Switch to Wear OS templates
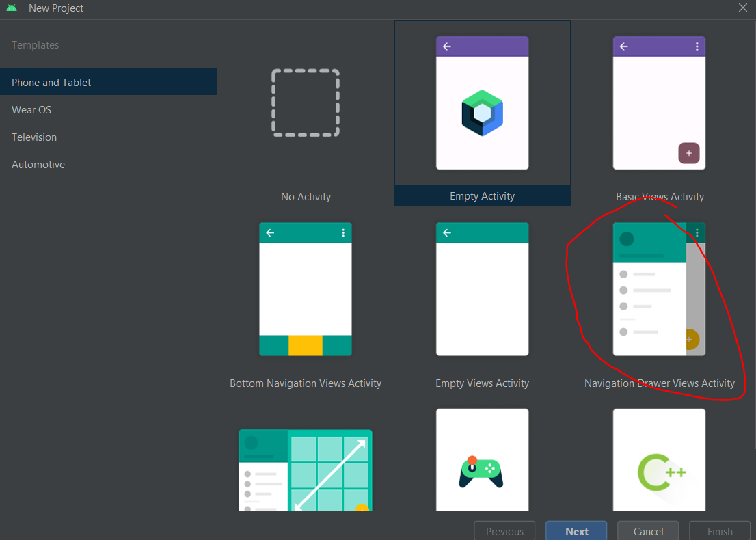 click(x=109, y=110)
